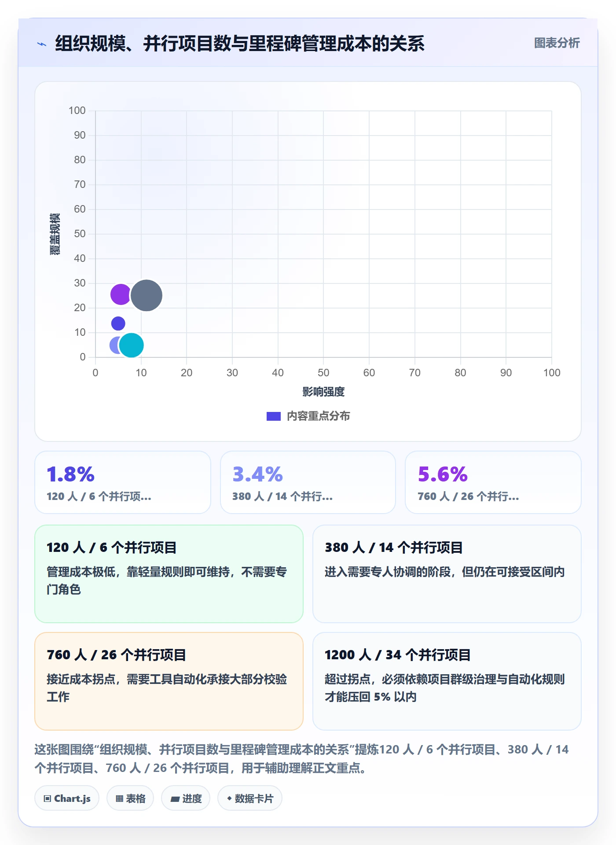This screenshot has height=845, width=616.
Task: Open the 5.6% stat card
Action: [x=493, y=482]
